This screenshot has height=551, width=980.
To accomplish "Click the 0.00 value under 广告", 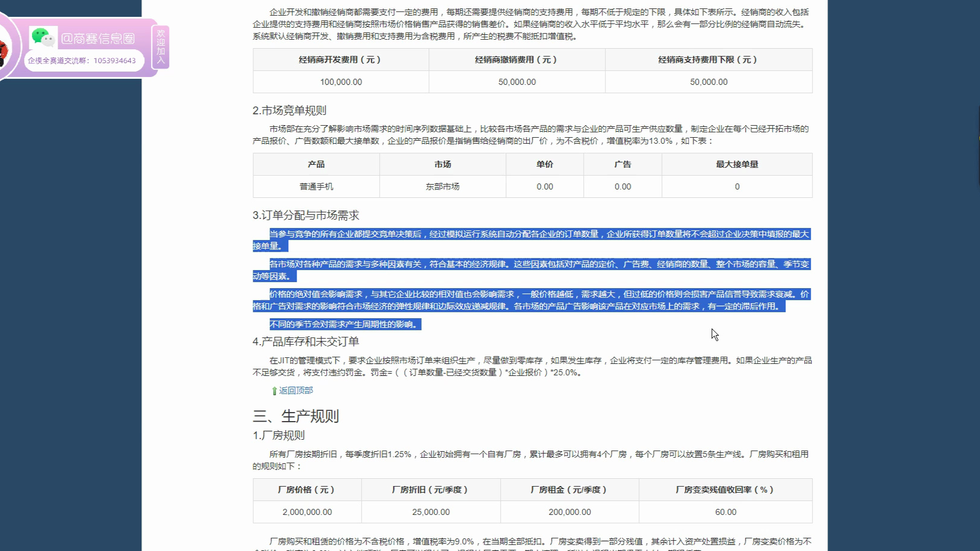I will point(622,186).
